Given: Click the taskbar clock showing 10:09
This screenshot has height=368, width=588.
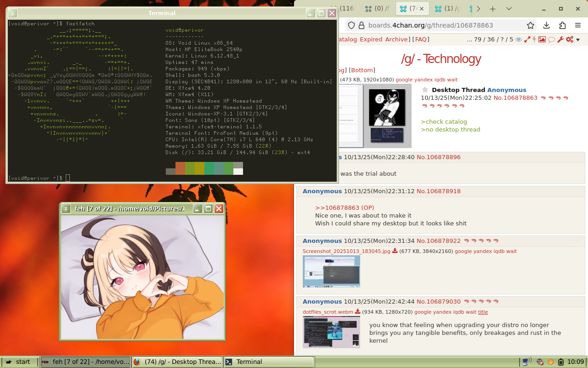Looking at the screenshot, I should (576, 362).
